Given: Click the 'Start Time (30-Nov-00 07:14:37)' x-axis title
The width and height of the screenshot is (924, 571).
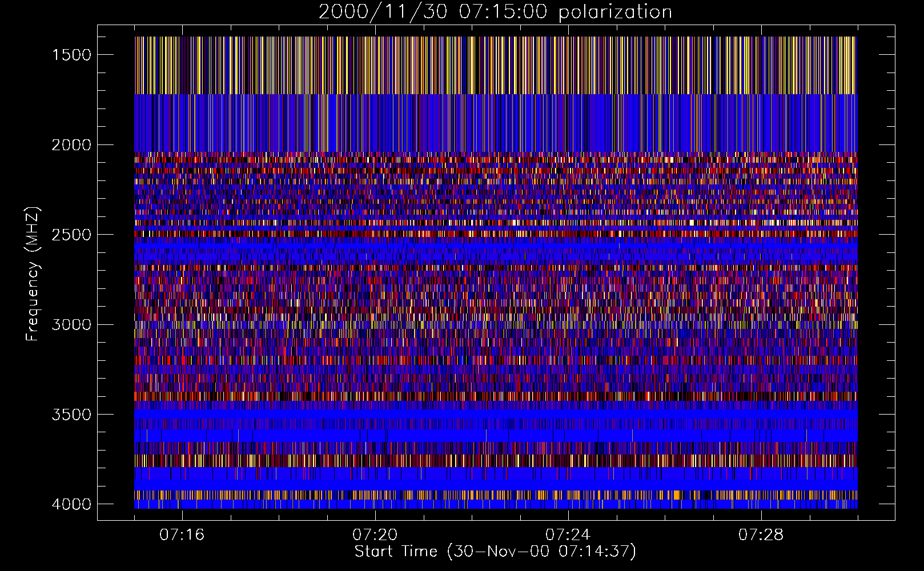Looking at the screenshot, I should (495, 552).
